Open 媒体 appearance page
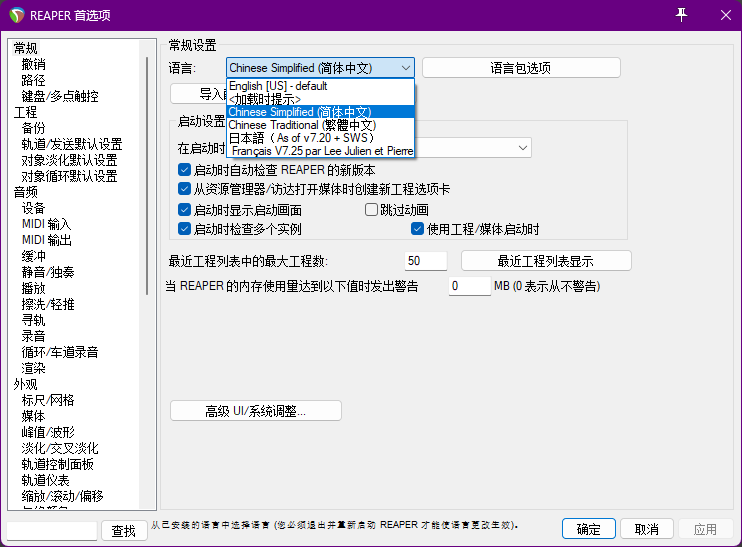Viewport: 742px width, 547px height. 34,416
